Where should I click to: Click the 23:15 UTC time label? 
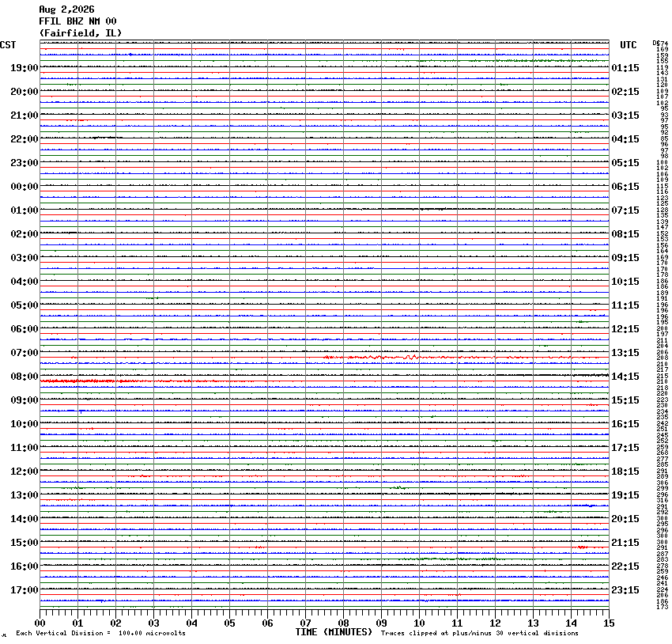[625, 590]
